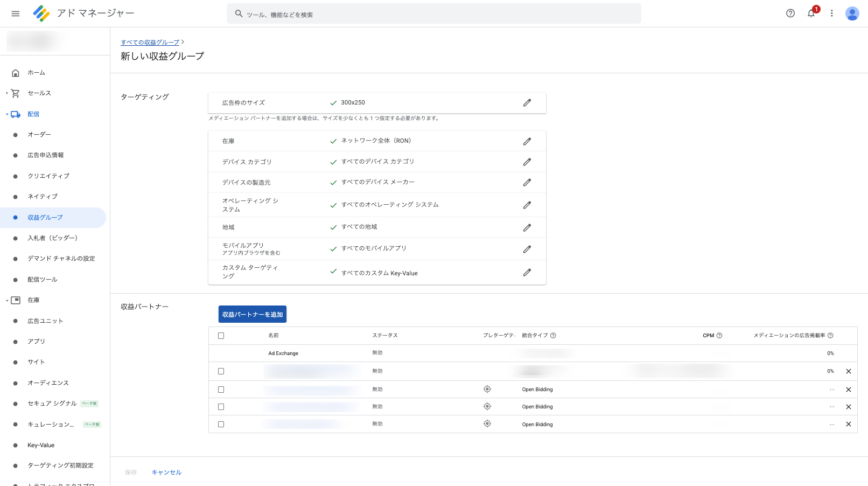Edit the カスタム ターゲティング row
Screen dimensions: 868x486
coord(527,272)
